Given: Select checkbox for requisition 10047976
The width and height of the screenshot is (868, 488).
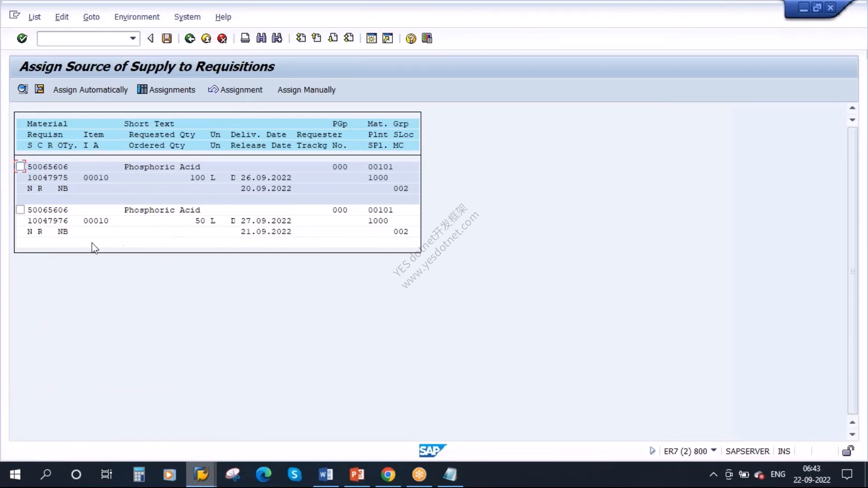Looking at the screenshot, I should tap(20, 210).
